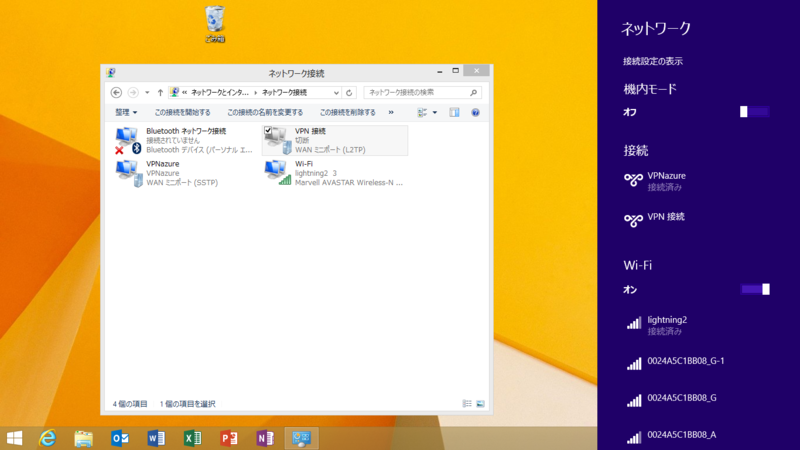Click この接続を削除する in toolbar

[x=347, y=112]
